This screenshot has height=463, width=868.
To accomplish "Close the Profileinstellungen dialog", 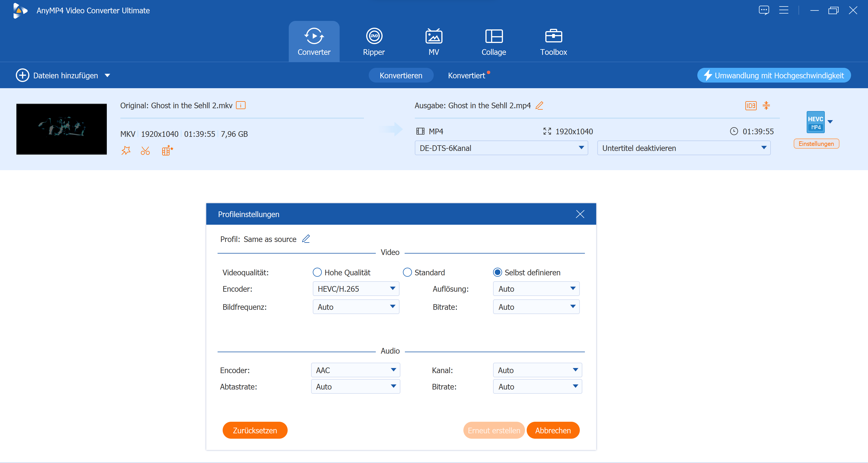I will 580,214.
